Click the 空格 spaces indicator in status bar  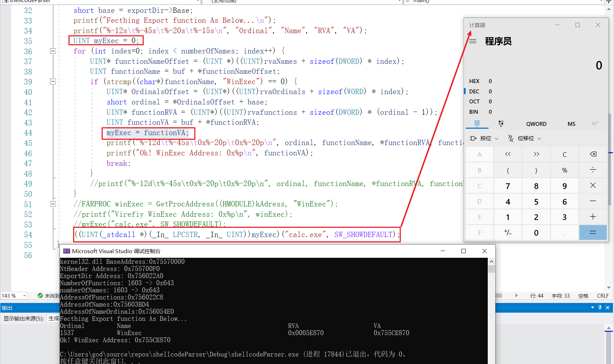click(x=583, y=296)
